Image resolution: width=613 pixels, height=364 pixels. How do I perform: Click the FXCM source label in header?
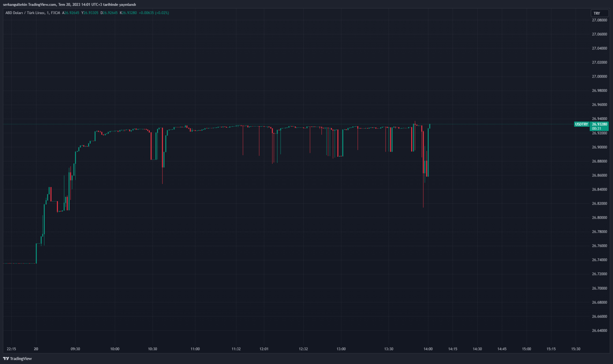tap(55, 13)
